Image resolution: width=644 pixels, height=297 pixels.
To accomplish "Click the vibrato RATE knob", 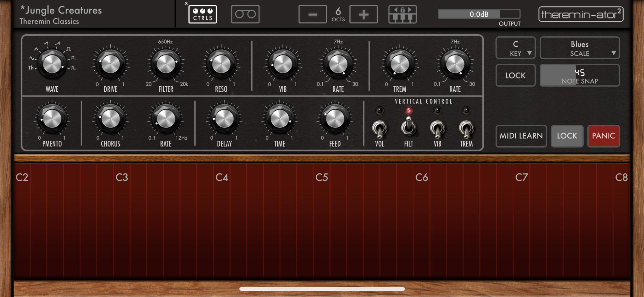I will (x=338, y=64).
